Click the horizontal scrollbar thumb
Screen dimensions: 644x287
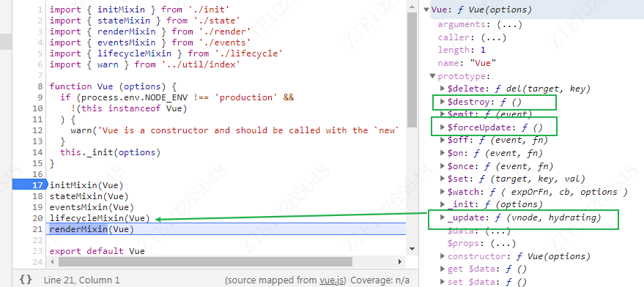pos(205,261)
